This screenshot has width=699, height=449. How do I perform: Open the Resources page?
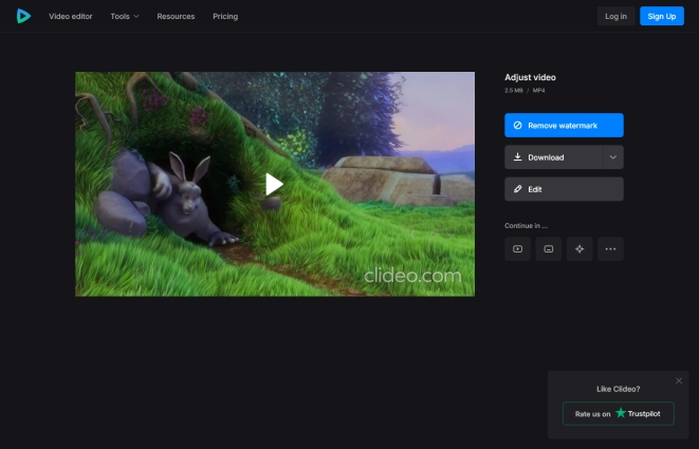coord(176,16)
